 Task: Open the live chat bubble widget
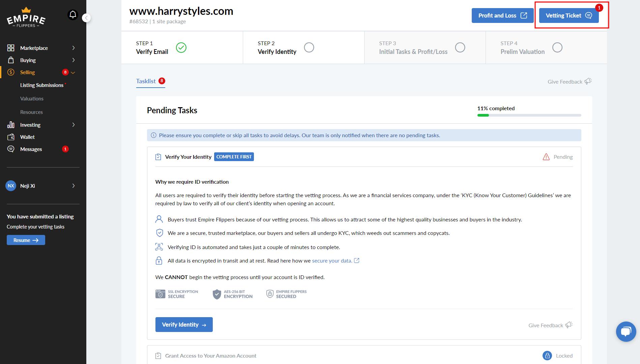click(626, 332)
